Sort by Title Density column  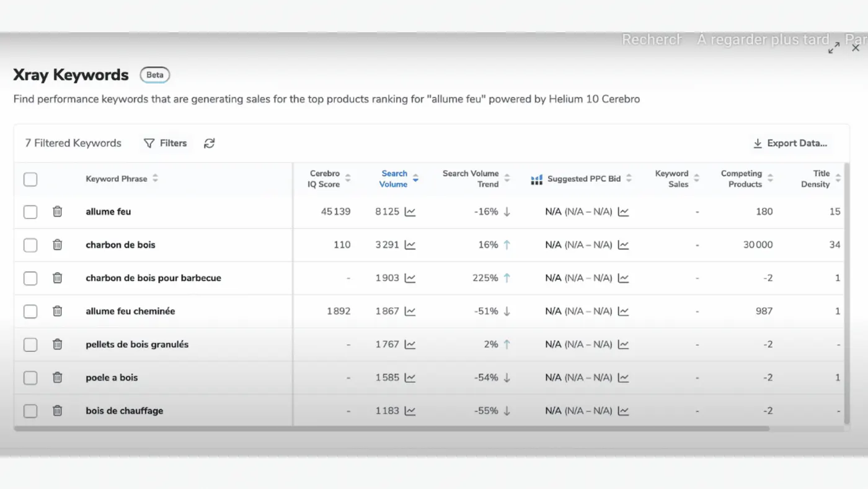pos(838,179)
